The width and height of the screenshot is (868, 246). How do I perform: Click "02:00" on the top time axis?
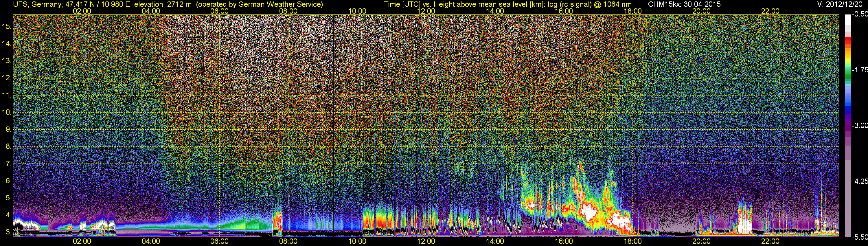tap(82, 11)
